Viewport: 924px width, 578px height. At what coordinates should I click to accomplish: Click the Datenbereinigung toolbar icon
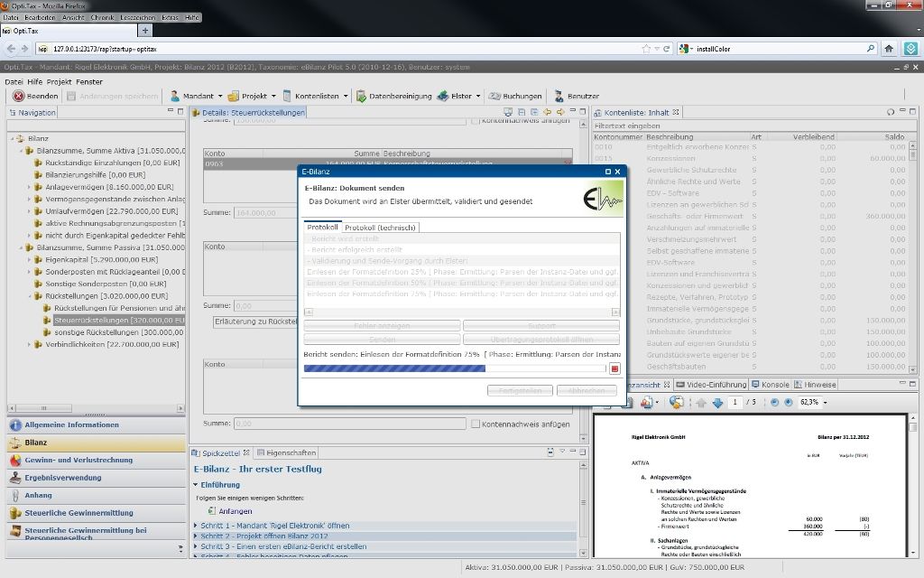click(361, 96)
